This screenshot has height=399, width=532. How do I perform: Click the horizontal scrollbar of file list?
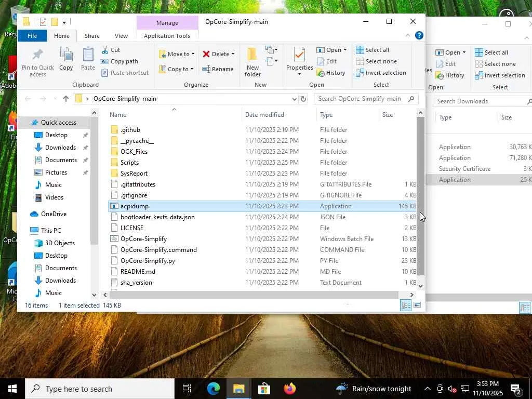pyautogui.click(x=254, y=295)
